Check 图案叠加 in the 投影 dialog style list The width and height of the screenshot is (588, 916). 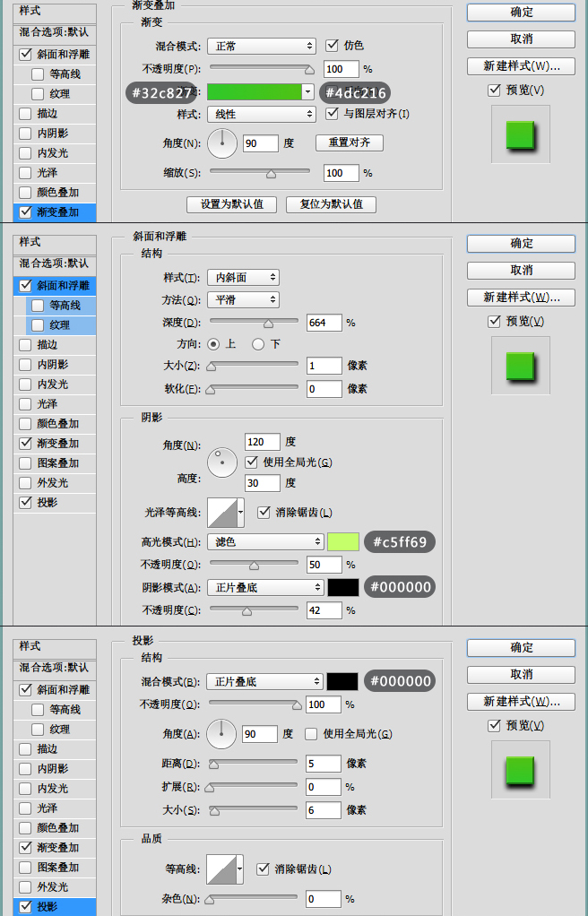click(25, 867)
